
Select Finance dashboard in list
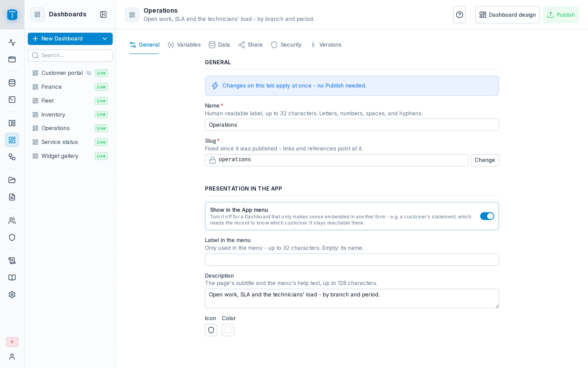70,87
